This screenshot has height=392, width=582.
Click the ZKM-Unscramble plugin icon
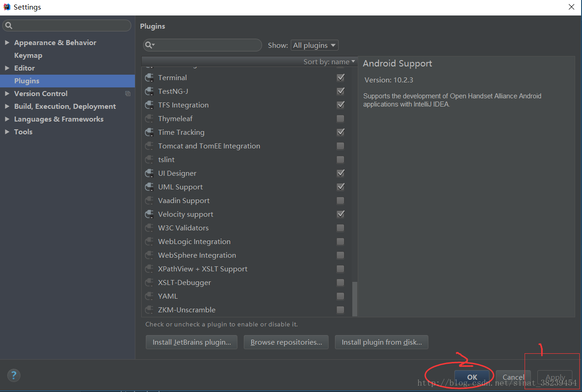[x=149, y=310]
